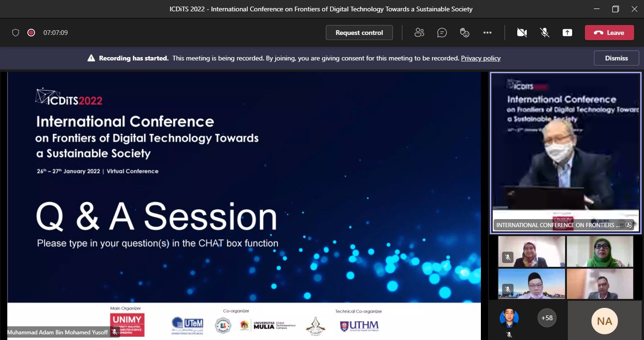Click the NA participant avatar
This screenshot has width=644, height=340.
[x=604, y=321]
